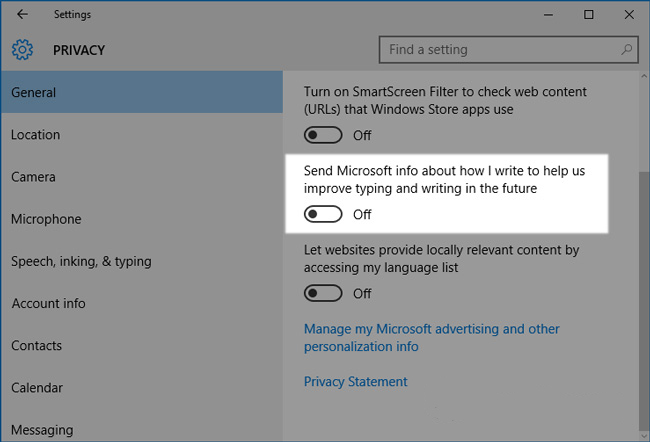Maximize the Settings window

(x=589, y=15)
